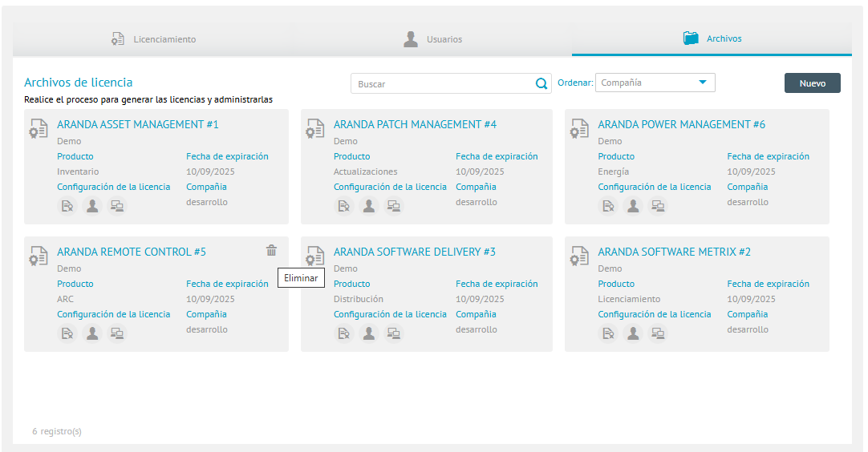
Task: Click the '6 registro(s)' count text
Action: pos(57,431)
